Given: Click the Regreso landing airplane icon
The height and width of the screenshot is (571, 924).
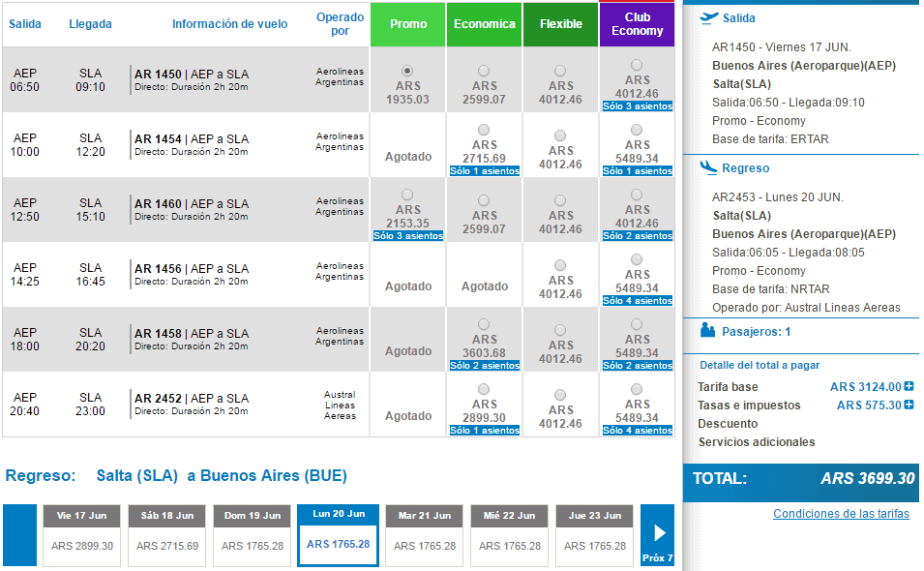Looking at the screenshot, I should click(709, 167).
